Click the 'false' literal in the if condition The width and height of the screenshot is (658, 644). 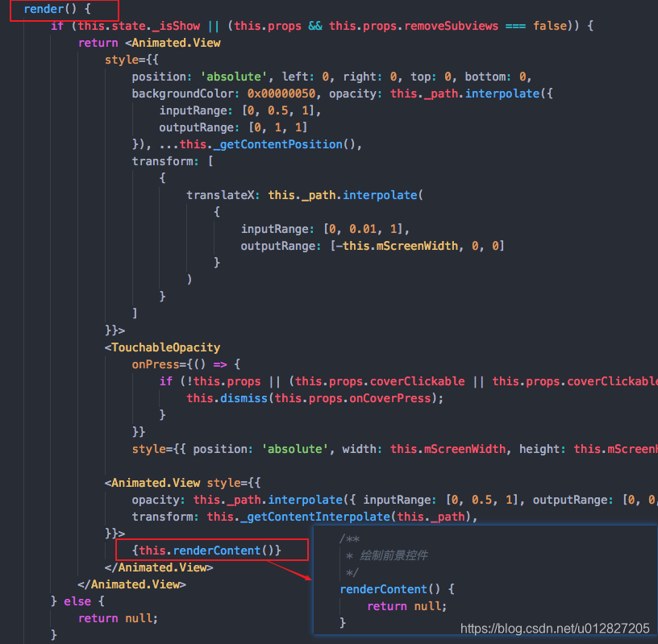[550, 26]
